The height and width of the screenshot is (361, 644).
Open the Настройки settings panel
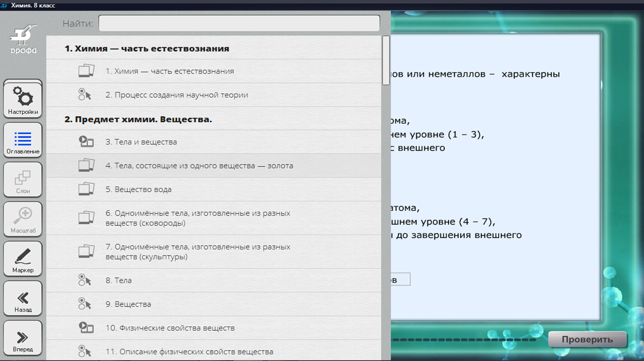(23, 98)
